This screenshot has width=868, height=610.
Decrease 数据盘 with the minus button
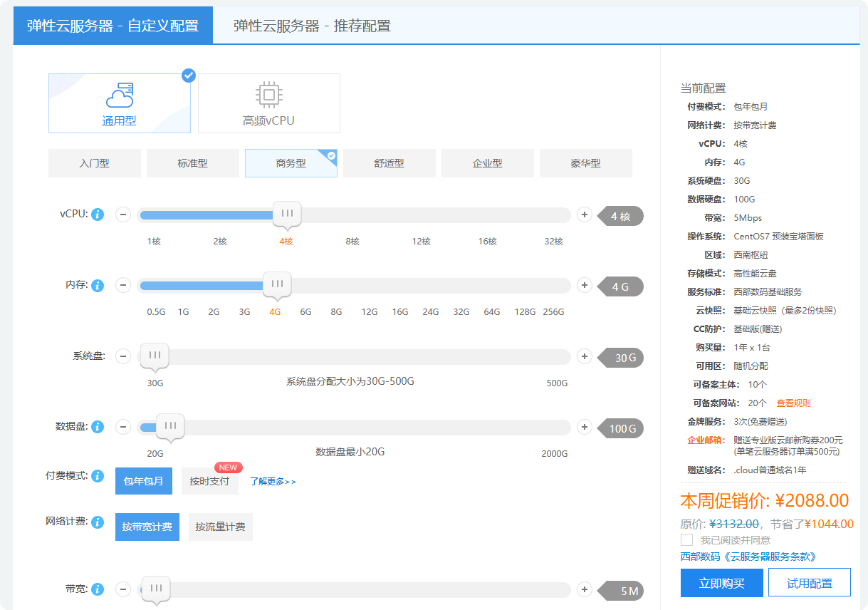click(123, 427)
